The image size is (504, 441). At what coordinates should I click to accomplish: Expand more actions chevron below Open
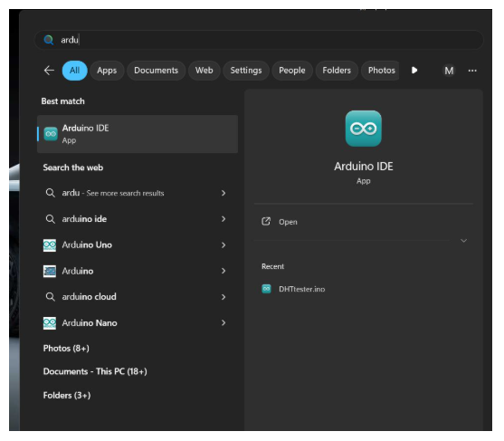click(463, 241)
